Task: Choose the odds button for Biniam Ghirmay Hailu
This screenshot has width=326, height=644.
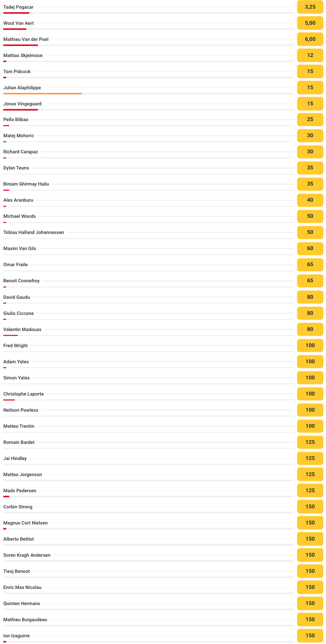Action: pos(310,184)
